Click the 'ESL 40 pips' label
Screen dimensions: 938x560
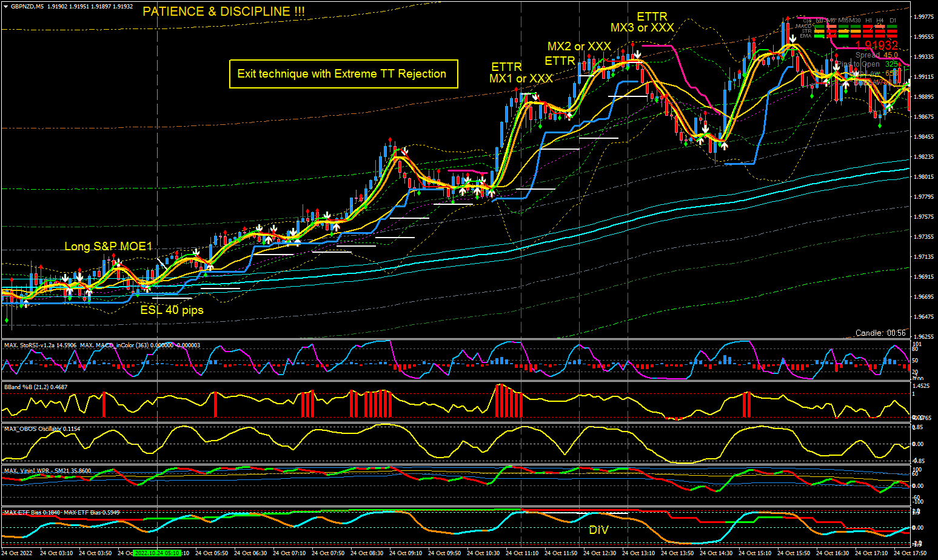coord(172,310)
